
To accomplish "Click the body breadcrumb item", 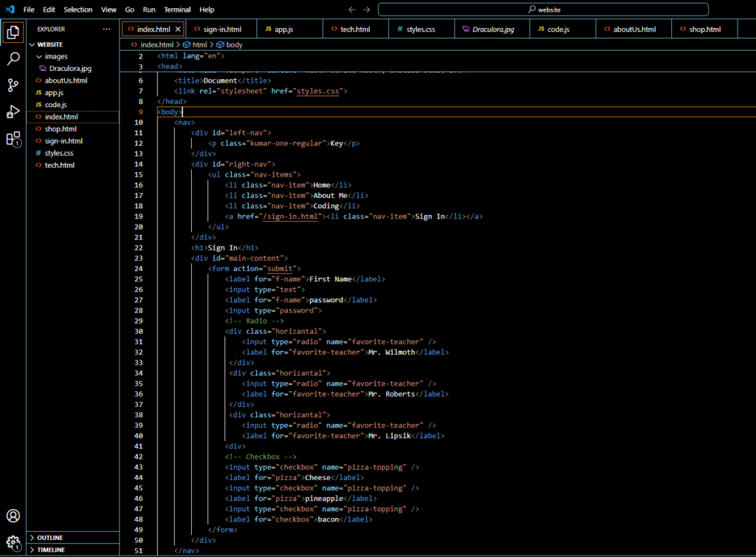I will point(233,45).
